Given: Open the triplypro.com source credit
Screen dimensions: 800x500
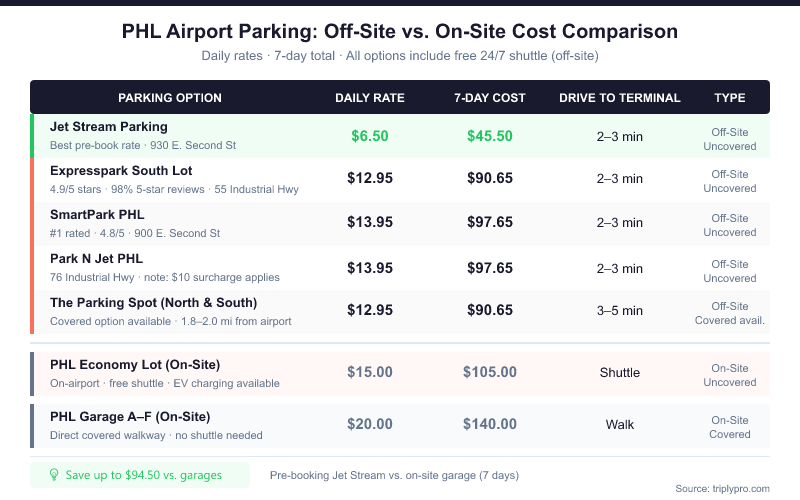Looking at the screenshot, I should [722, 488].
